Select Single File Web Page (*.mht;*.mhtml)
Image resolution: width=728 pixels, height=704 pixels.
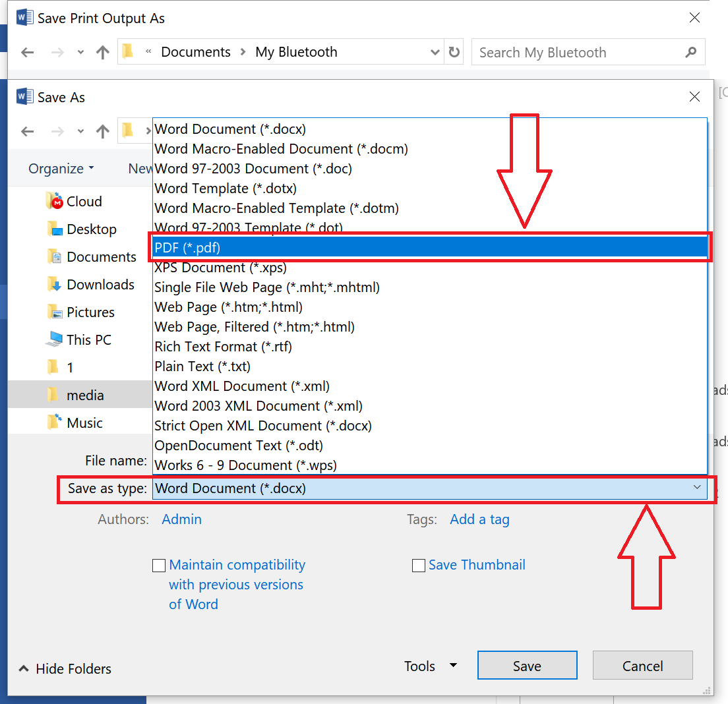point(430,287)
